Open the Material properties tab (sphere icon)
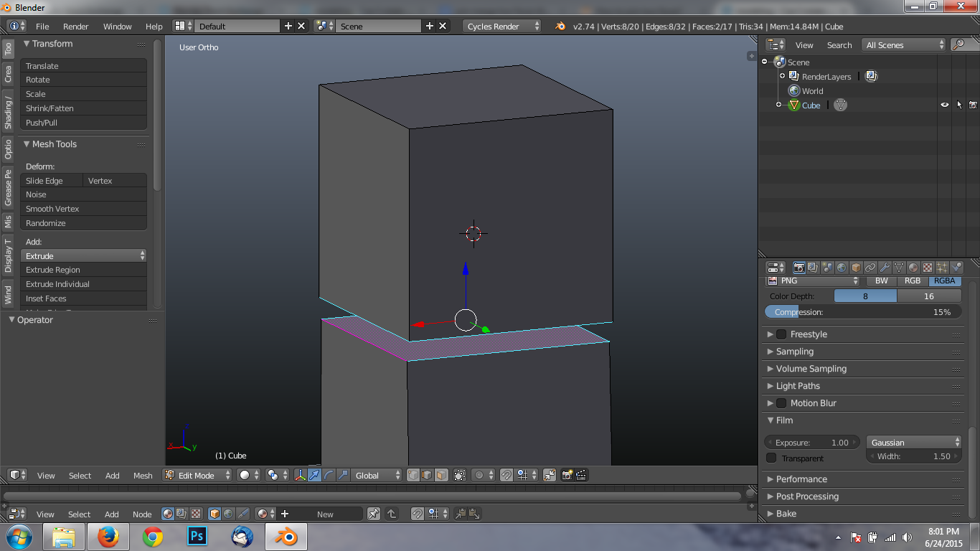980x551 pixels. tap(913, 267)
